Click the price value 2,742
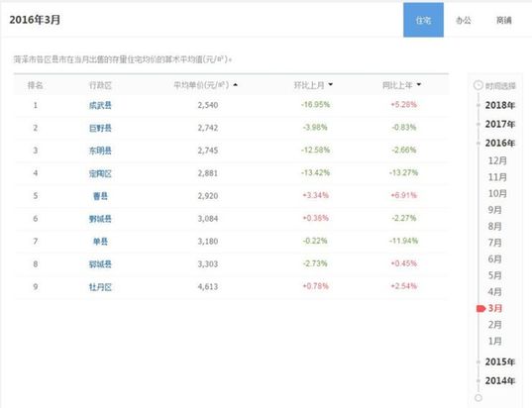 click(208, 128)
